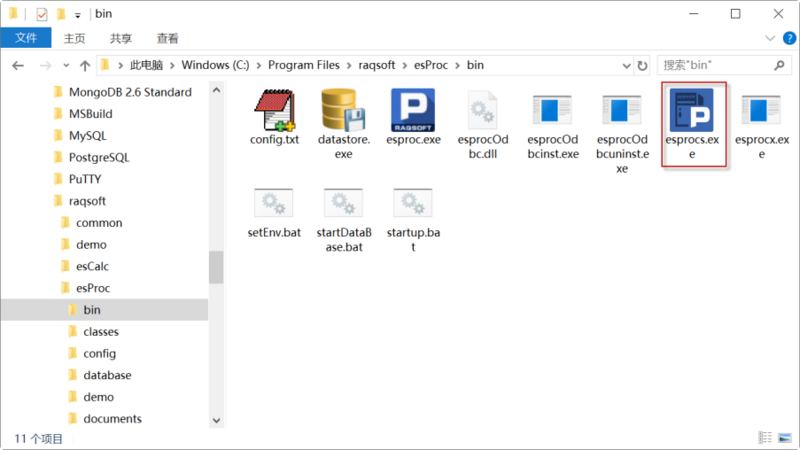Image resolution: width=800 pixels, height=450 pixels.
Task: Select the esproc.exe Raqsoft icon
Action: pos(413,110)
